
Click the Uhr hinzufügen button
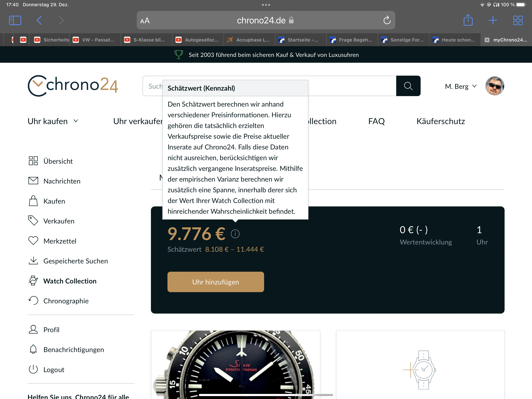[x=216, y=282]
